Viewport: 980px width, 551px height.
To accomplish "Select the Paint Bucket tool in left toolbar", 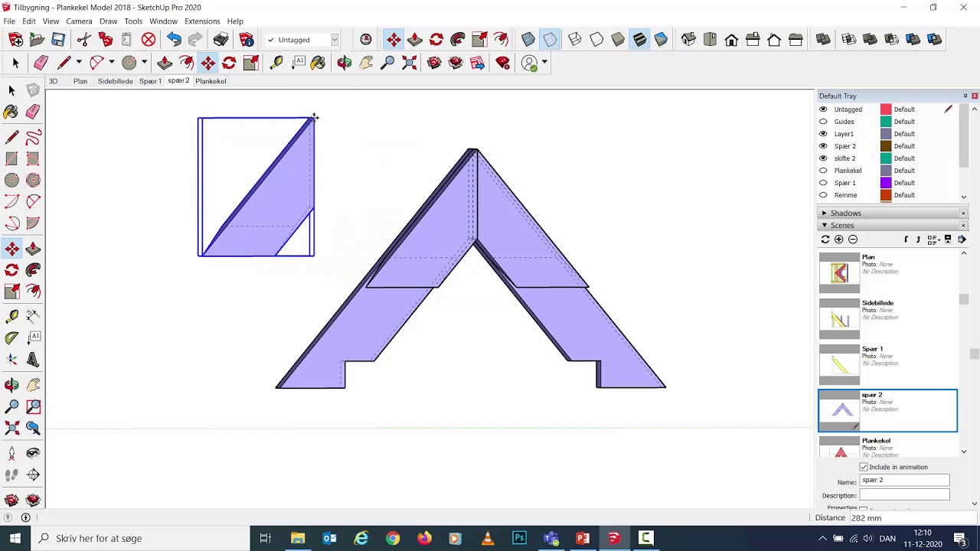I will click(11, 112).
